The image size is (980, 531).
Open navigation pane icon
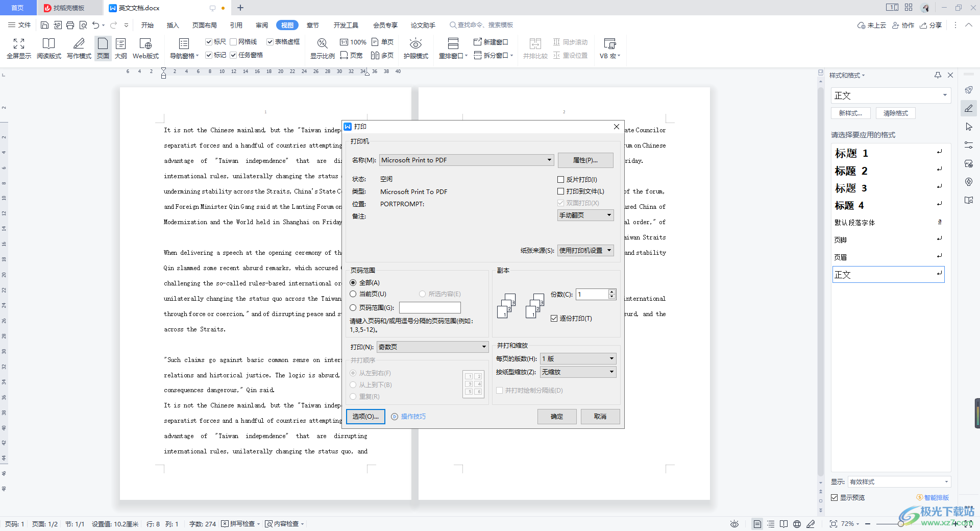(x=184, y=44)
